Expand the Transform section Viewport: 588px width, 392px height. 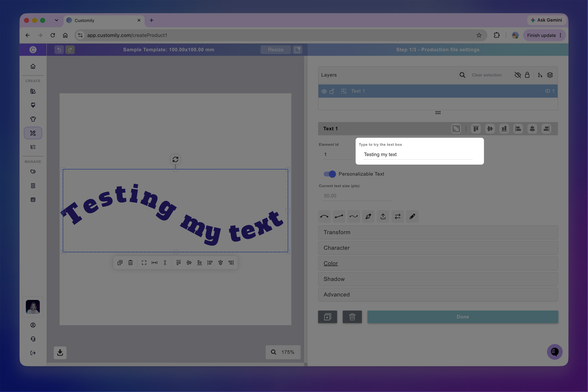438,232
